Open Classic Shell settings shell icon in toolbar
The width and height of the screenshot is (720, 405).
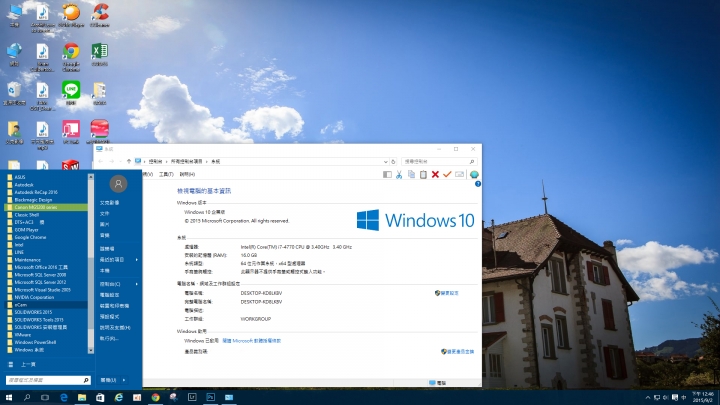pos(474,174)
